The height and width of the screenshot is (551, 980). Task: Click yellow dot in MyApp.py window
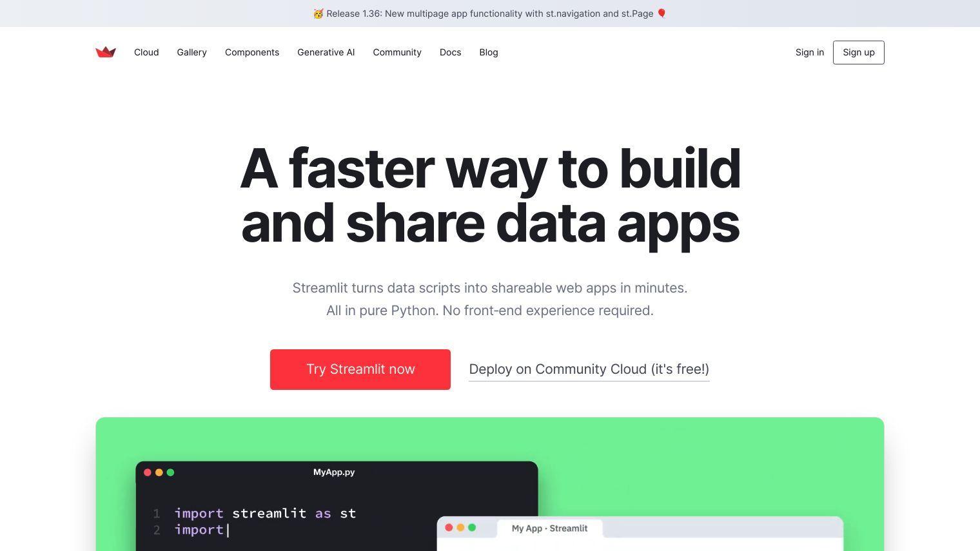(x=159, y=472)
